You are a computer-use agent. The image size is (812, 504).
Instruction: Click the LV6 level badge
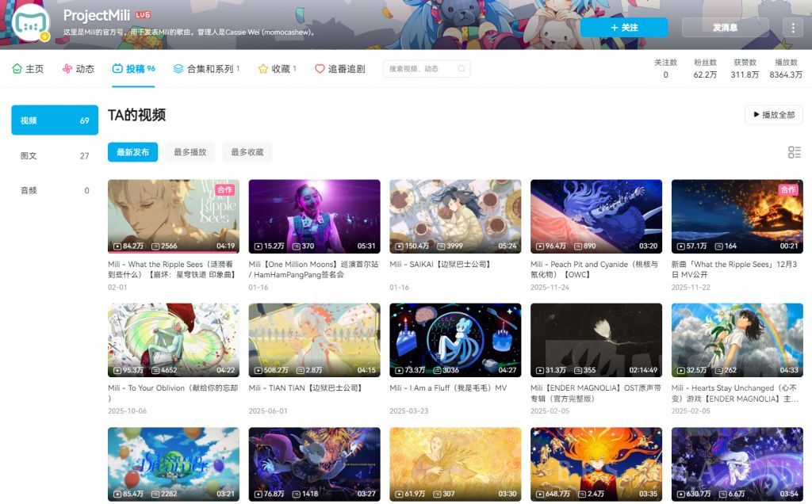point(143,15)
